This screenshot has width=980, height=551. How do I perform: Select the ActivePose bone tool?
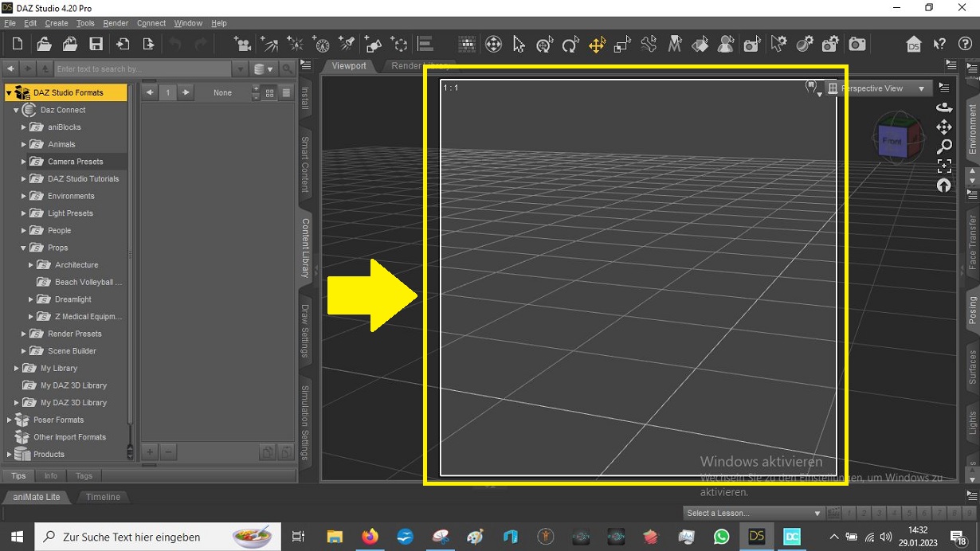pyautogui.click(x=649, y=45)
